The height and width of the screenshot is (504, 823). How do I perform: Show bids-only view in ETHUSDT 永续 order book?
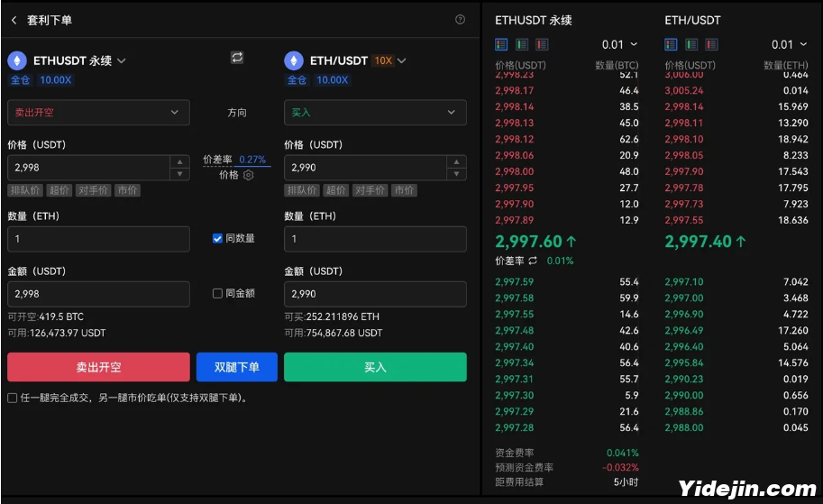(522, 44)
